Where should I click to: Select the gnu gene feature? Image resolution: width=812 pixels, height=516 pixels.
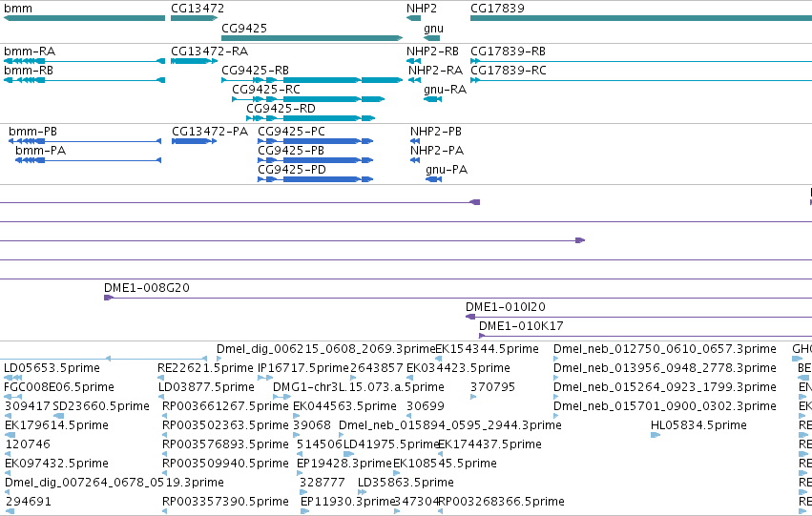[431, 38]
